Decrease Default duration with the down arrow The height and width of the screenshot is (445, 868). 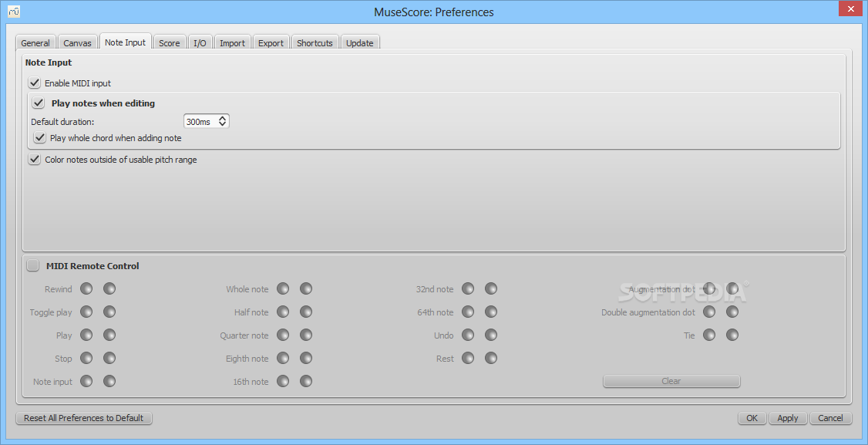pyautogui.click(x=223, y=125)
